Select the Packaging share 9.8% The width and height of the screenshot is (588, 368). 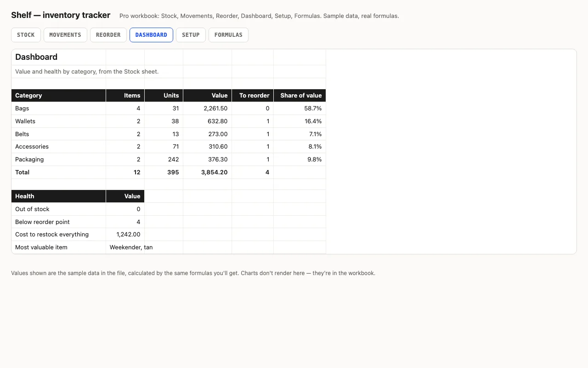tap(300, 160)
